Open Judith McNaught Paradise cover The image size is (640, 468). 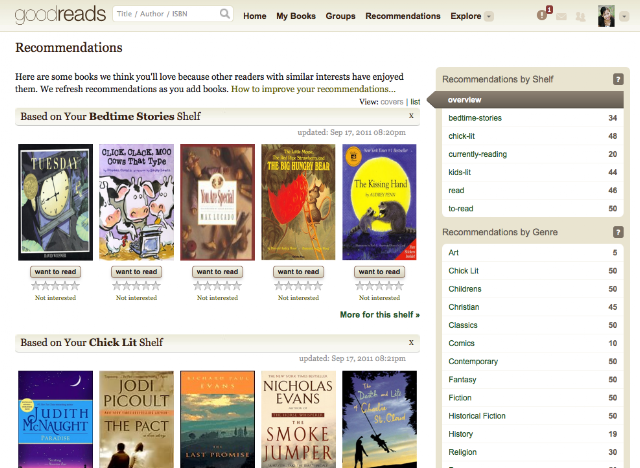pos(56,419)
